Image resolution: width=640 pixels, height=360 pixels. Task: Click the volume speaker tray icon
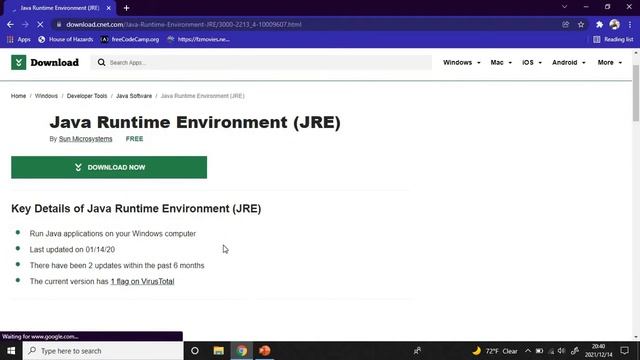[x=562, y=351]
